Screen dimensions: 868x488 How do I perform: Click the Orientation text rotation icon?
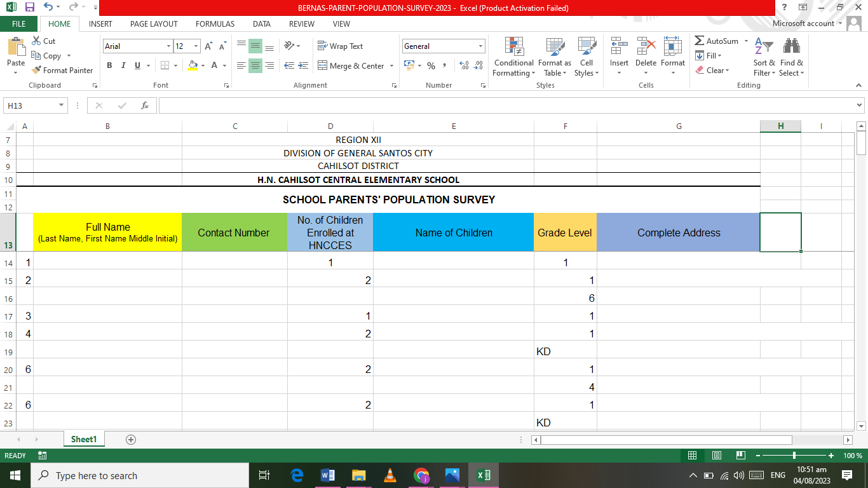(289, 46)
